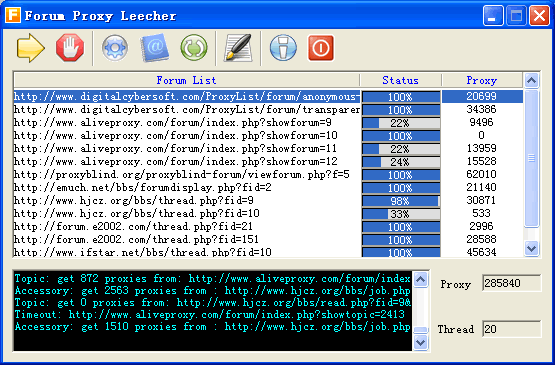Select the proxyblind.org viewforum row
Image resolution: width=555 pixels, height=365 pixels.
tap(268, 175)
